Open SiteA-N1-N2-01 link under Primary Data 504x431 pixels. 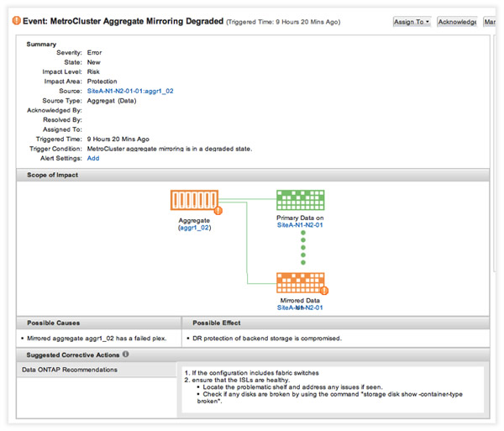pyautogui.click(x=301, y=225)
